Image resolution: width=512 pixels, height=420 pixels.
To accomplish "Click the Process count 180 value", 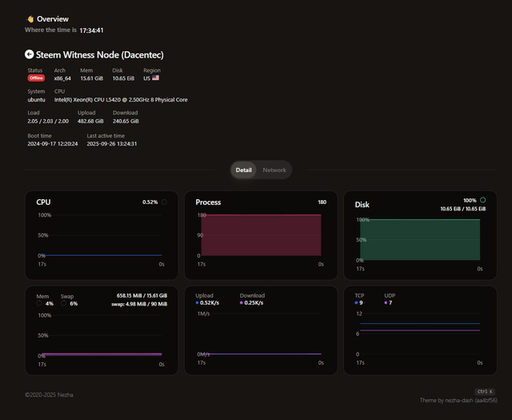I will [322, 202].
